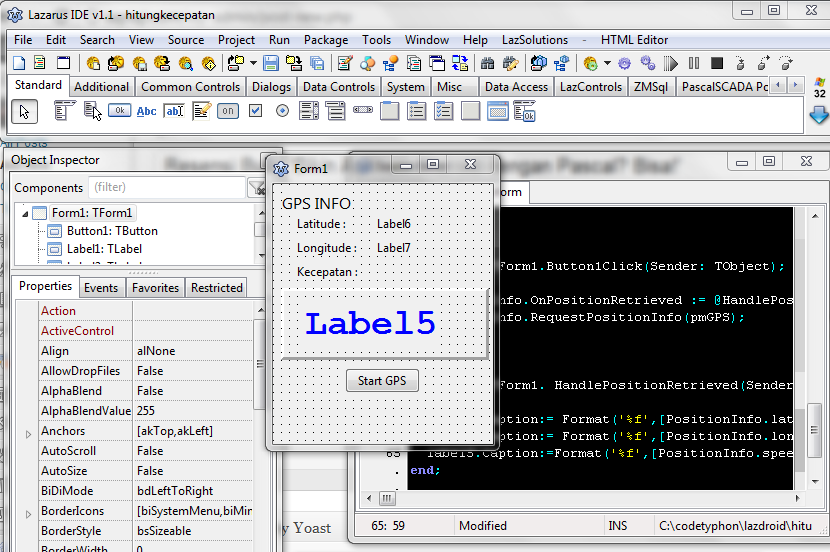Select Button1: TButton in component tree
Screen dimensions: 830x552
(x=112, y=231)
